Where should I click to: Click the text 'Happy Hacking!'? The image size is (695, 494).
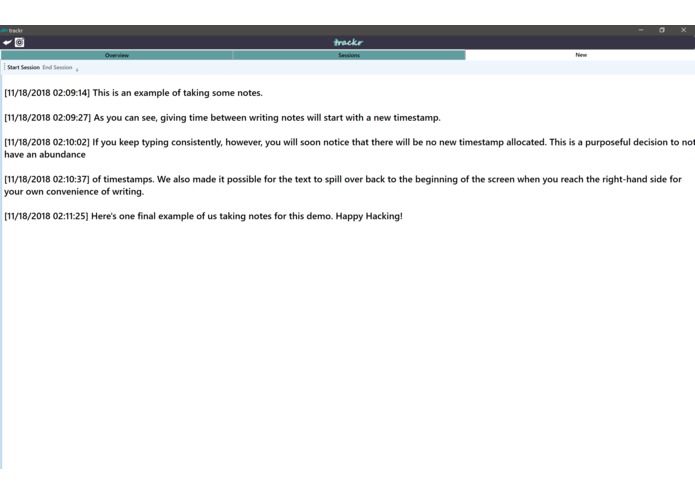[369, 216]
